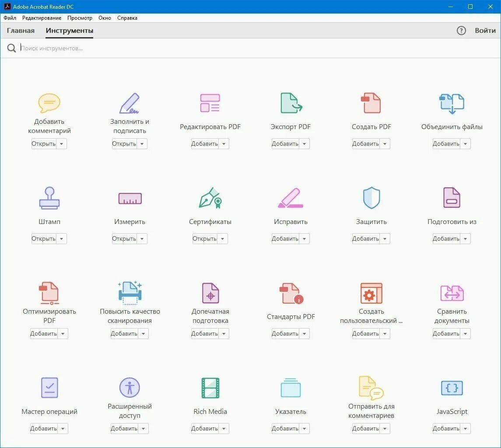Open the Справка menu
Screen dimensions: 501x448
[x=127, y=18]
